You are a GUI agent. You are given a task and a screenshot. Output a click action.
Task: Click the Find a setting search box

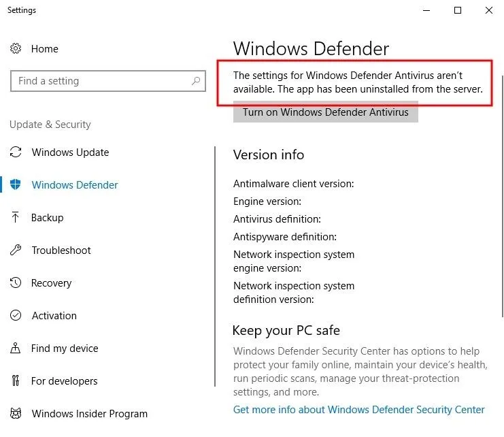[108, 81]
